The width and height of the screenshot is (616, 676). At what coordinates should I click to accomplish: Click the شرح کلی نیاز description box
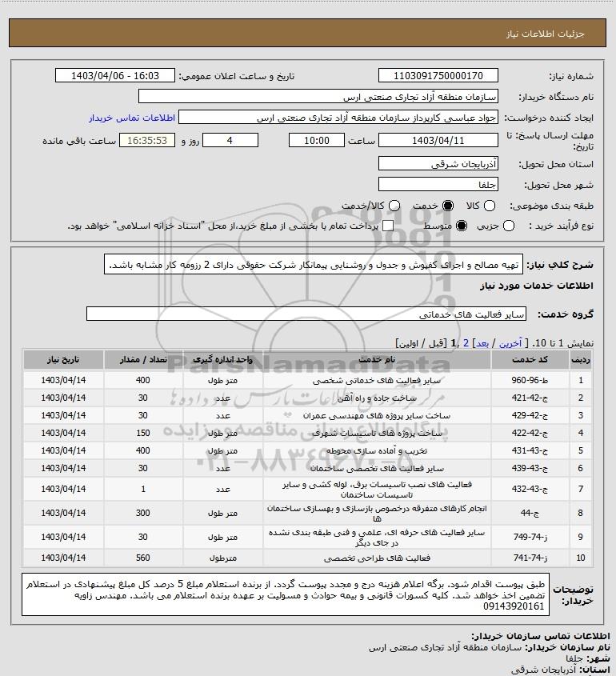[314, 264]
